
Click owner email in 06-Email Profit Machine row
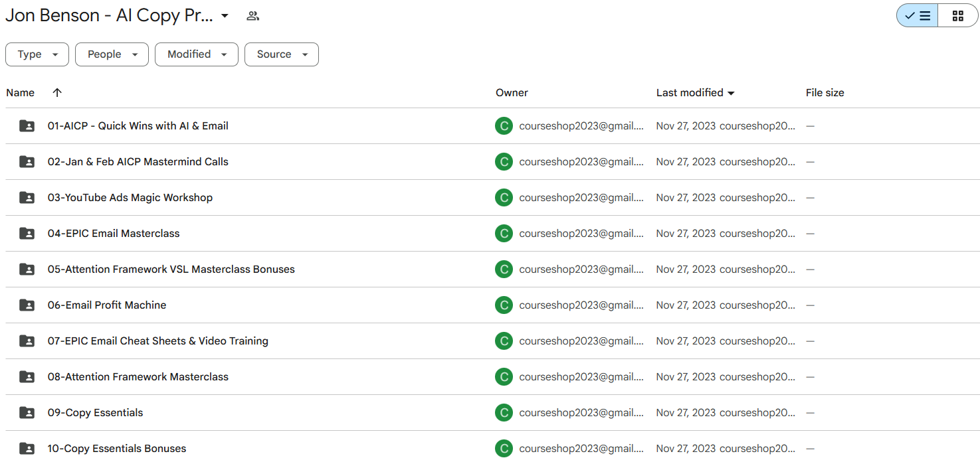(581, 305)
